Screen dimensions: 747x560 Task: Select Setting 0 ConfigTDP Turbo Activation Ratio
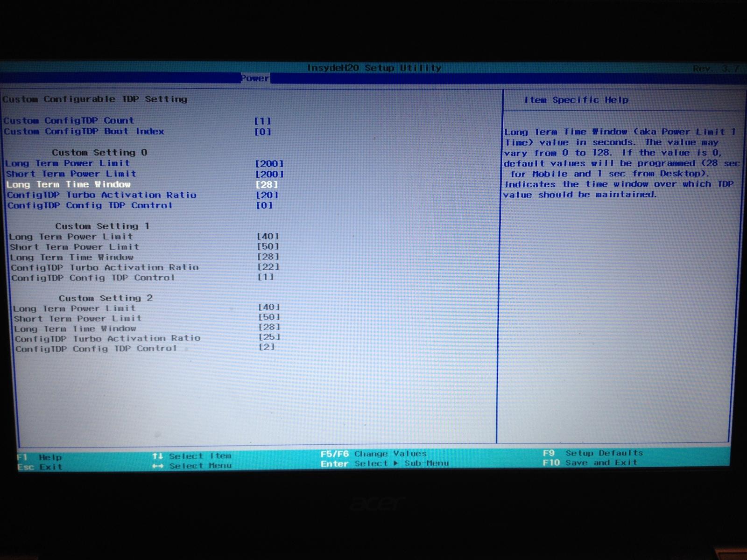click(x=102, y=195)
